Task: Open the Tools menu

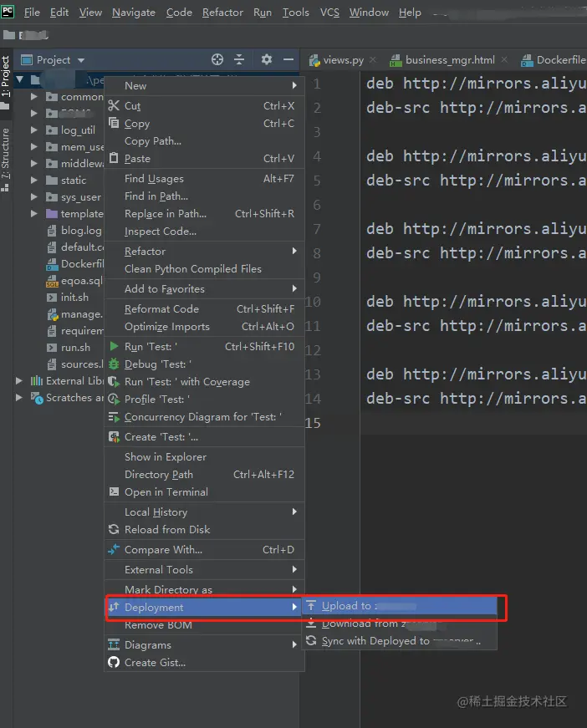Action: (x=295, y=12)
